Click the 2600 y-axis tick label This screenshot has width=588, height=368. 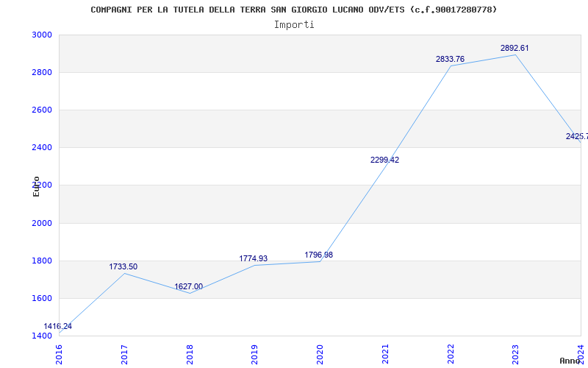pyautogui.click(x=42, y=110)
